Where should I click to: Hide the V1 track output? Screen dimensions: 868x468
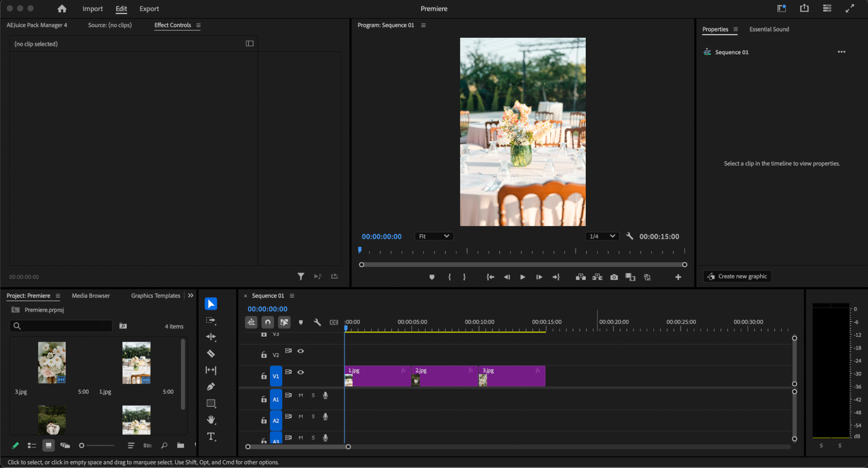click(x=300, y=372)
